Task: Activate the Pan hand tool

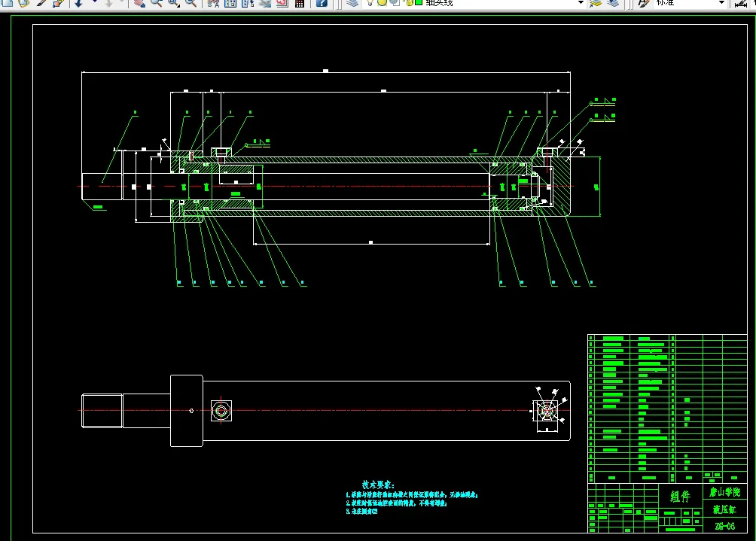Action: click(139, 3)
